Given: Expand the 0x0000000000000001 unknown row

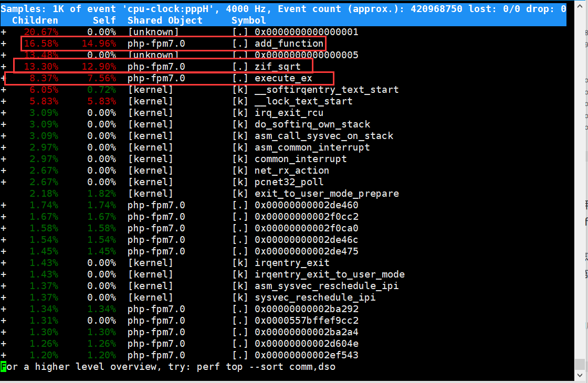Looking at the screenshot, I should coord(3,32).
